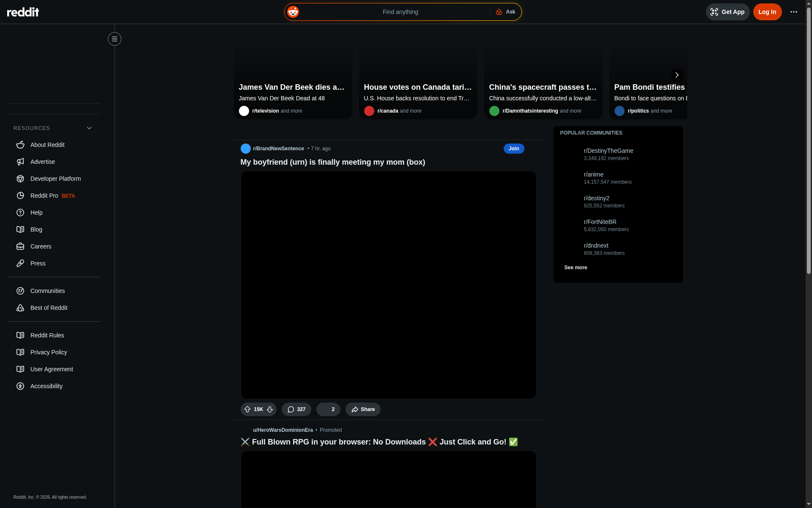Screen dimensions: 812x508
Task: Join r/BrandNewSentence
Action: coord(513,149)
